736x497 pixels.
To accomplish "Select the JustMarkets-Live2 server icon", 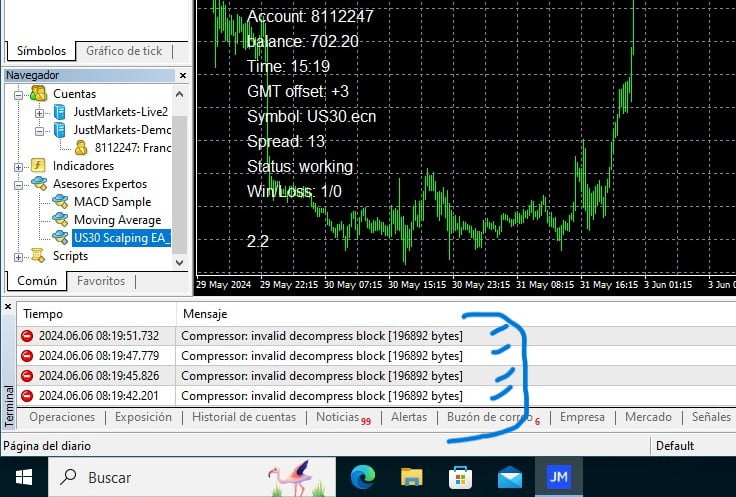I will click(59, 111).
